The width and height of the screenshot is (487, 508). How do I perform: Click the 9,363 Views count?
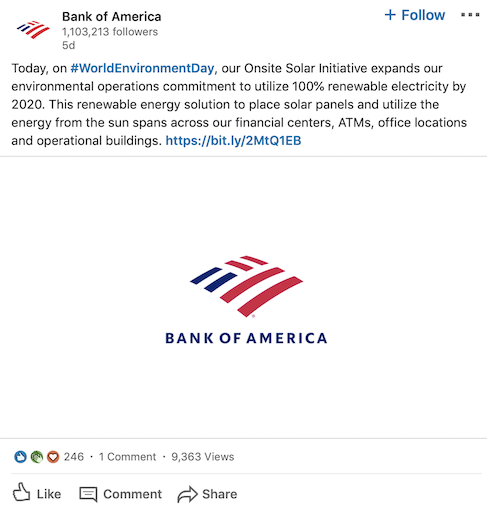pos(203,457)
